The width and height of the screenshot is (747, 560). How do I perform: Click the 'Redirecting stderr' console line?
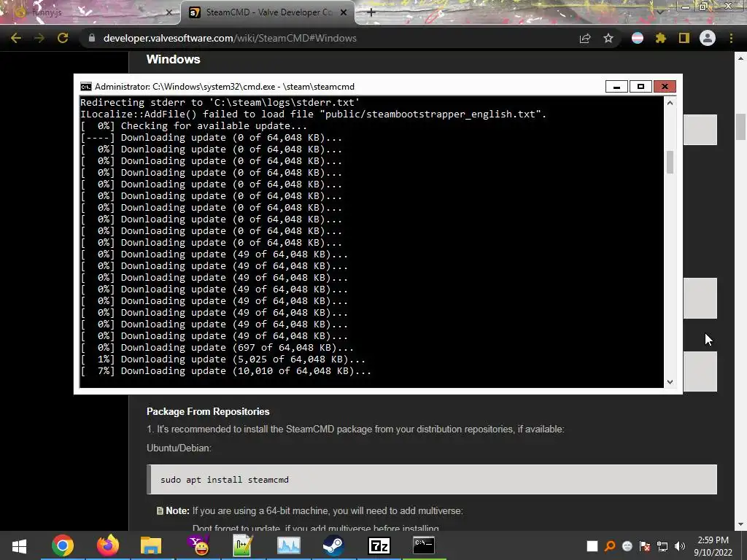point(220,102)
